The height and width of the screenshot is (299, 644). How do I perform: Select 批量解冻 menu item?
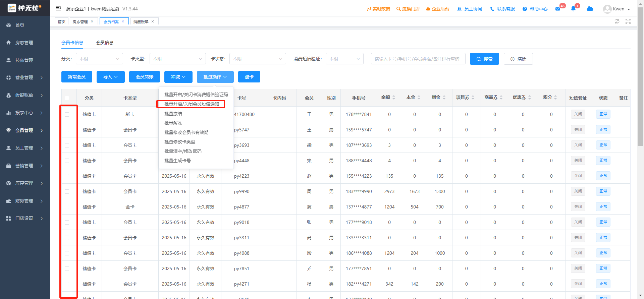pos(196,123)
